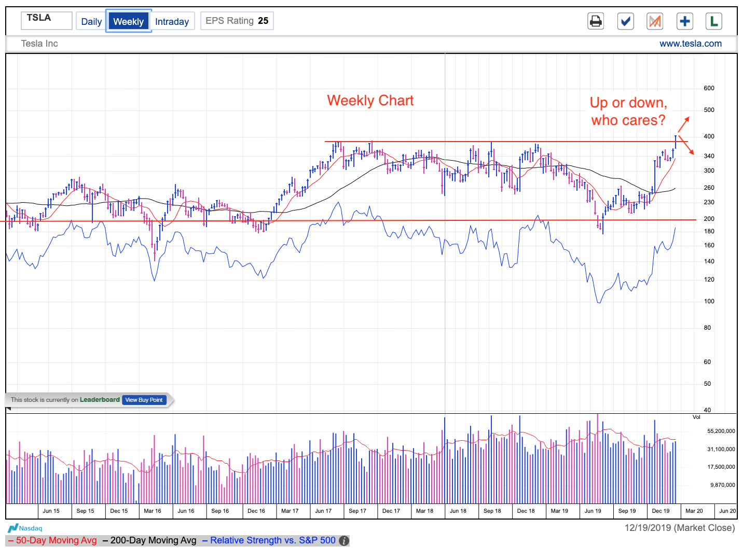Click the blue plus add icon
Viewport: 743px width, 560px height.
[685, 21]
